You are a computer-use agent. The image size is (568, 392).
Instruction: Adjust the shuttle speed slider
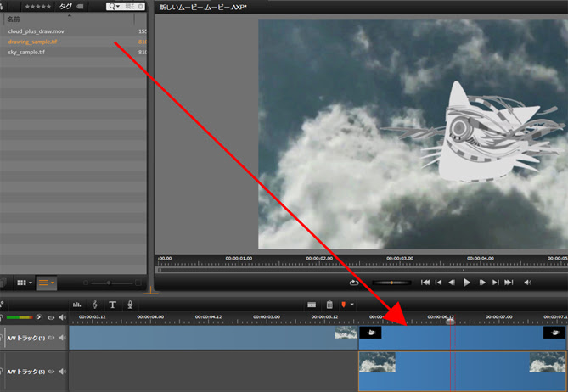click(x=392, y=283)
